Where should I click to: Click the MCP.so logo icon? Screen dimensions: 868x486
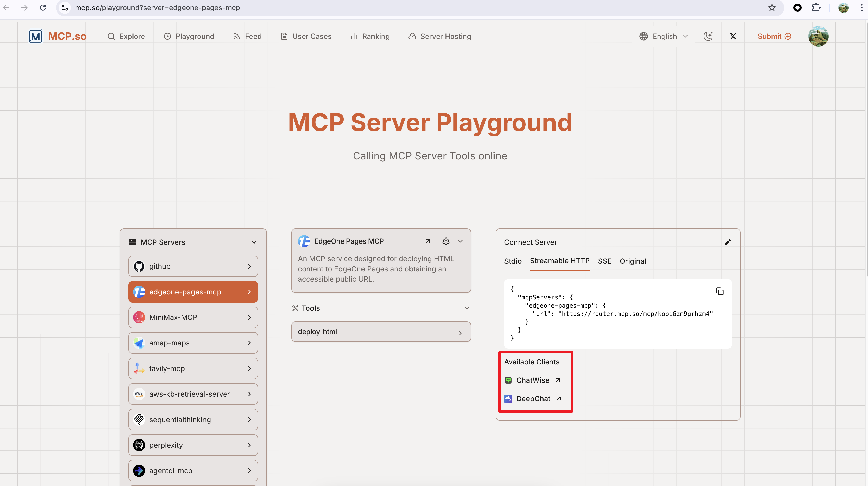click(x=35, y=36)
